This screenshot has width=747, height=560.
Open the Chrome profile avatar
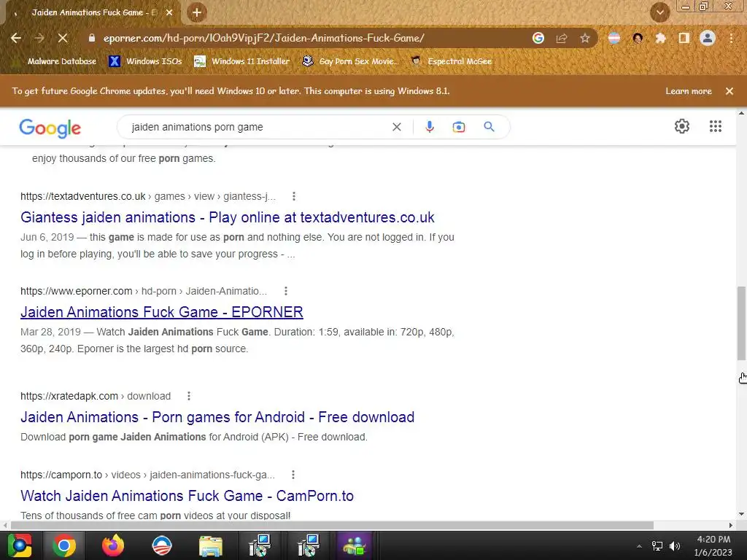point(708,38)
